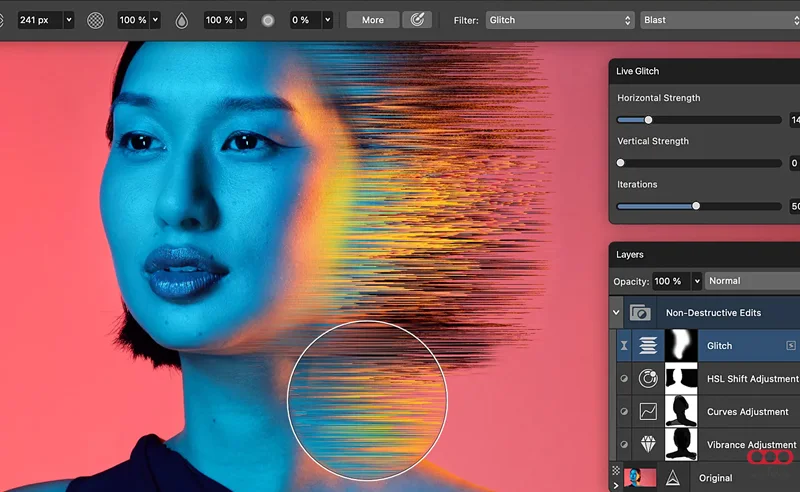Toggle visibility of HSL Shift Adjustment layer
800x492 pixels.
tap(624, 379)
